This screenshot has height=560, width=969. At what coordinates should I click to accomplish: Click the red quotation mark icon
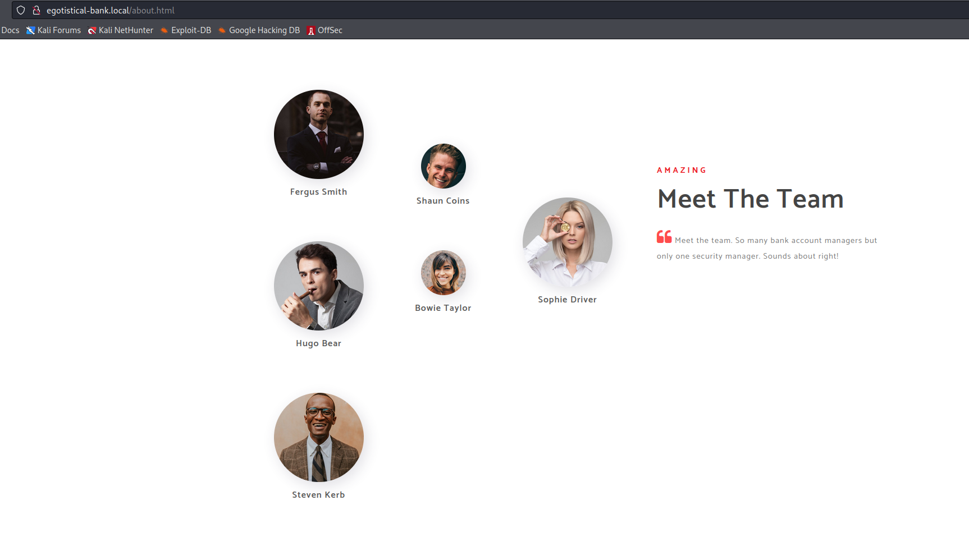click(664, 237)
